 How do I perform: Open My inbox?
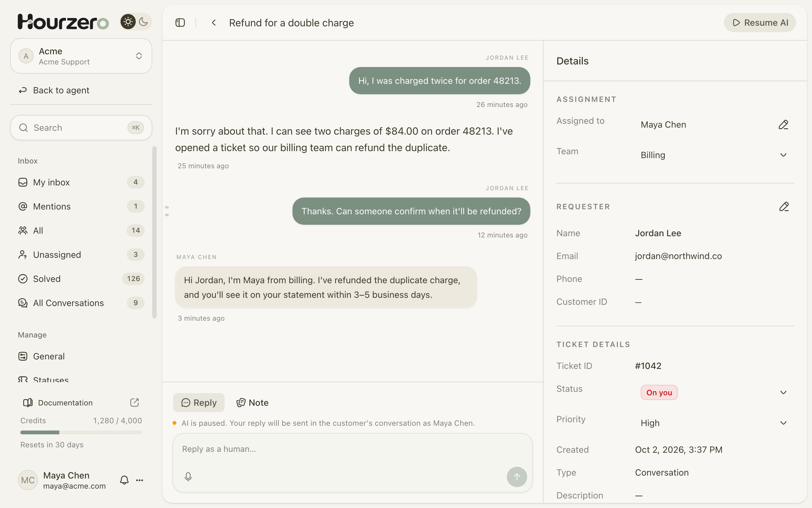point(81,182)
